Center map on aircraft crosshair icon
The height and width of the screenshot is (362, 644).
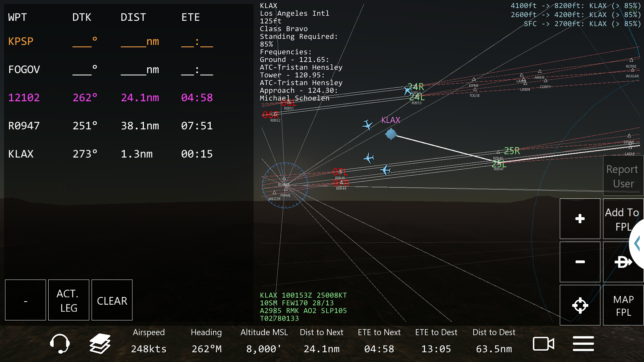[580, 305]
